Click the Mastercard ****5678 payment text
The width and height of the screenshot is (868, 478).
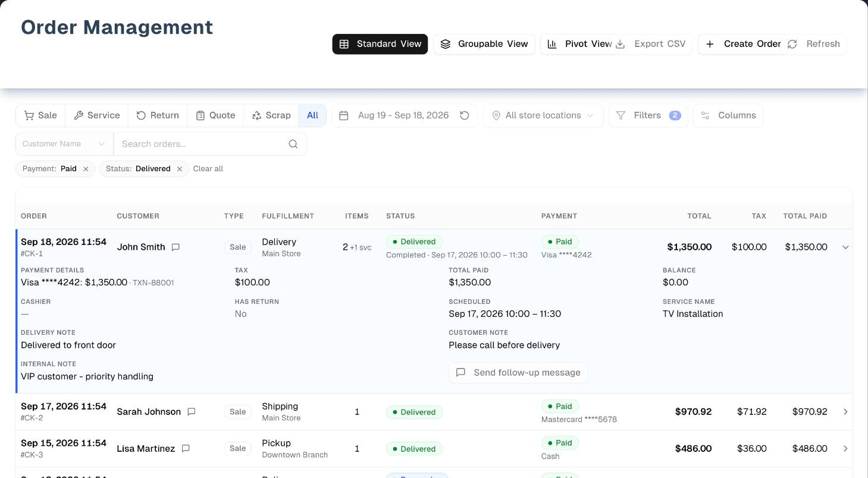click(x=579, y=420)
